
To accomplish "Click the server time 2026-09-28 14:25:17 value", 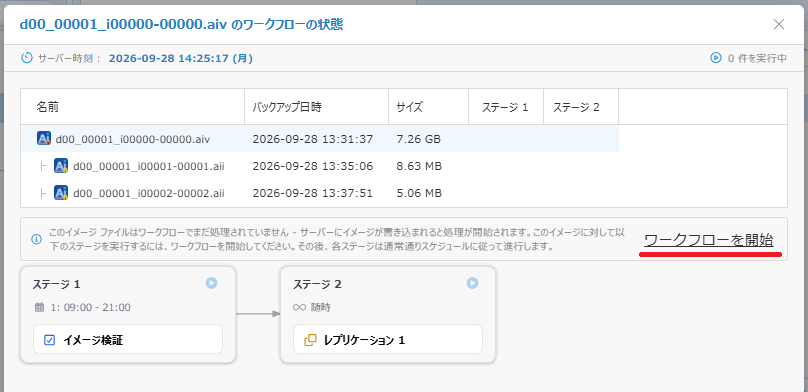I will 180,58.
